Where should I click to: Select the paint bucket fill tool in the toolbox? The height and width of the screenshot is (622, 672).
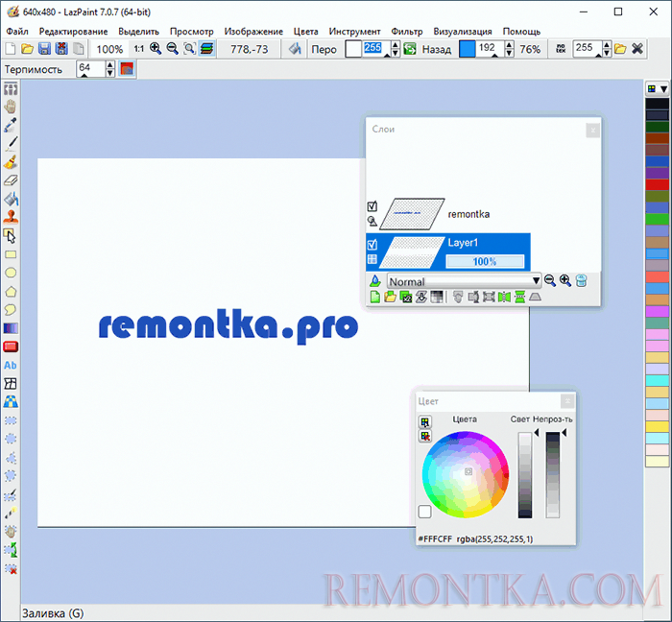click(x=11, y=199)
